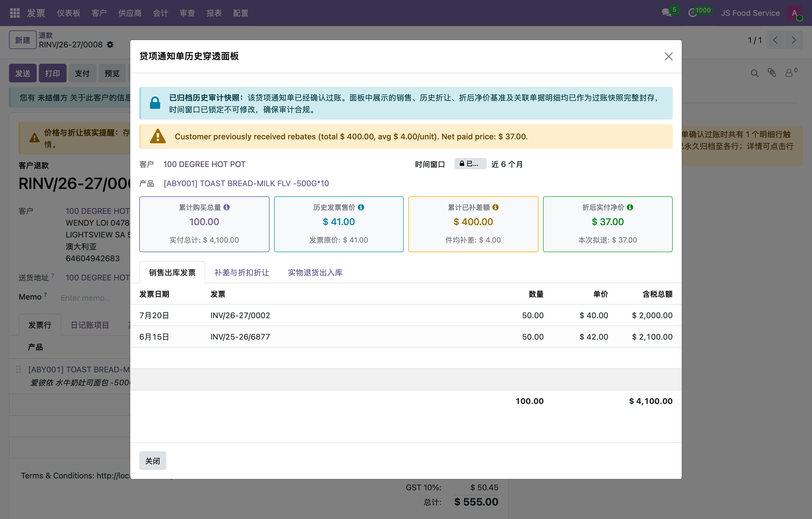Open background customer link under 客户 field

point(98,211)
